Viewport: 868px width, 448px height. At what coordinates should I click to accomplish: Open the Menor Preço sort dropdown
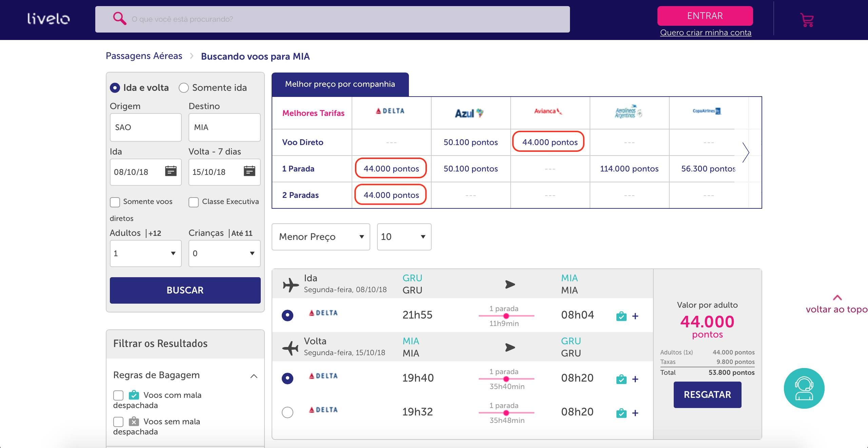coord(321,237)
